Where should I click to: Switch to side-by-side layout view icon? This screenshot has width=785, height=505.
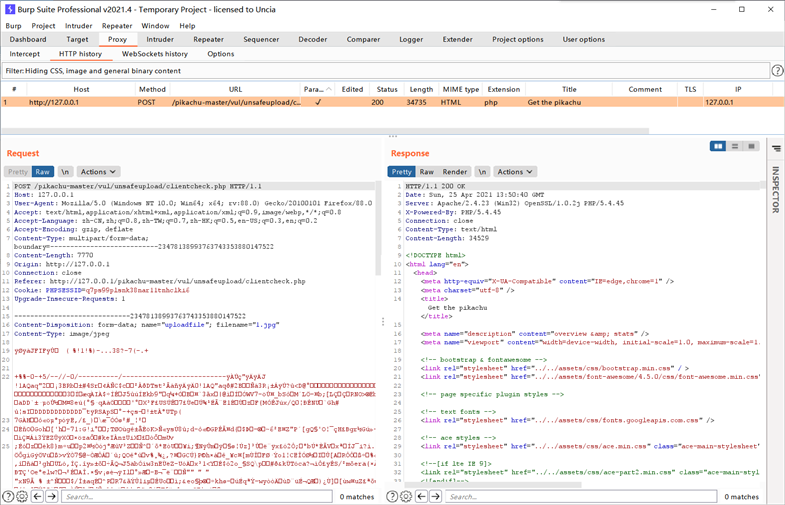click(x=718, y=147)
